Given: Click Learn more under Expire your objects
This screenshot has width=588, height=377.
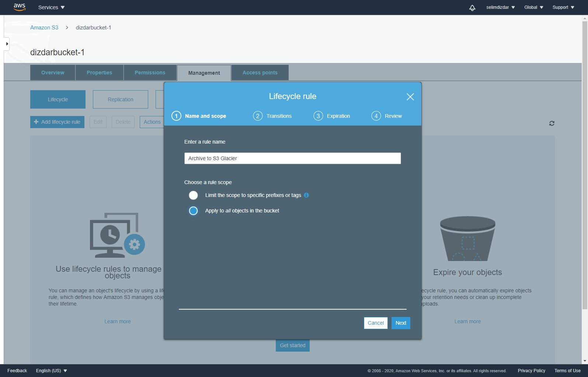Looking at the screenshot, I should (467, 321).
